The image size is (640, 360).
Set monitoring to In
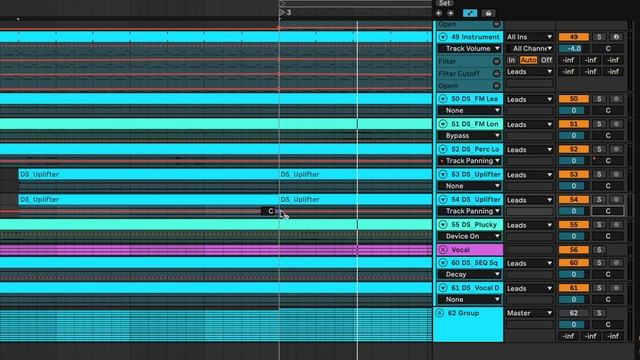511,60
